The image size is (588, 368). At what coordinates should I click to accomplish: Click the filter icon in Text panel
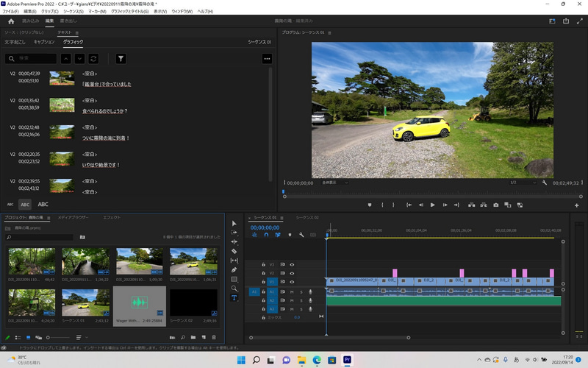(x=121, y=58)
